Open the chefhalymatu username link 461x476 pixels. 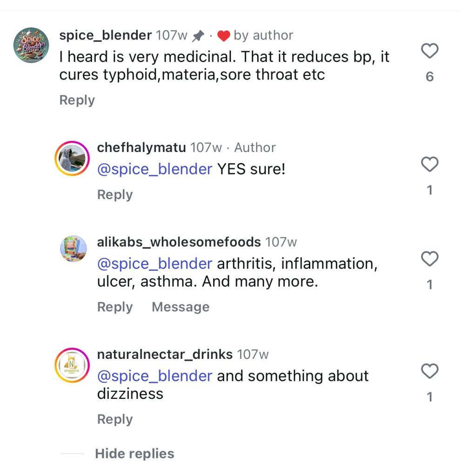(141, 148)
